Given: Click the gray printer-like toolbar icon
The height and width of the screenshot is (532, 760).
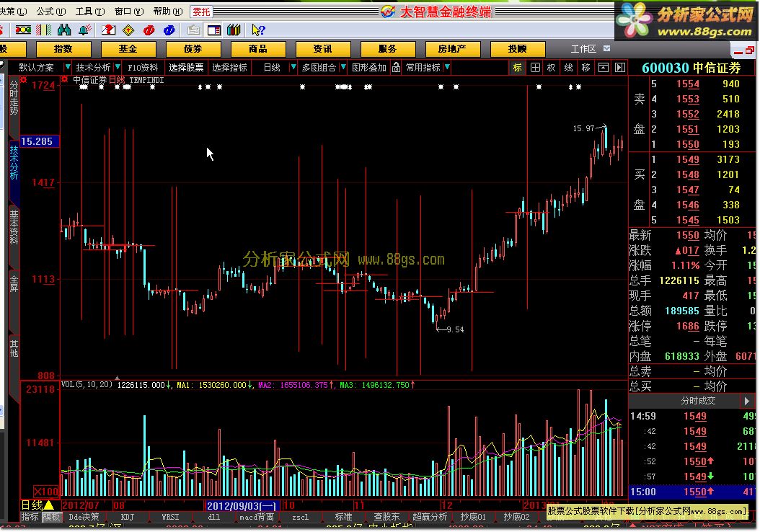Looking at the screenshot, I should point(193,30).
